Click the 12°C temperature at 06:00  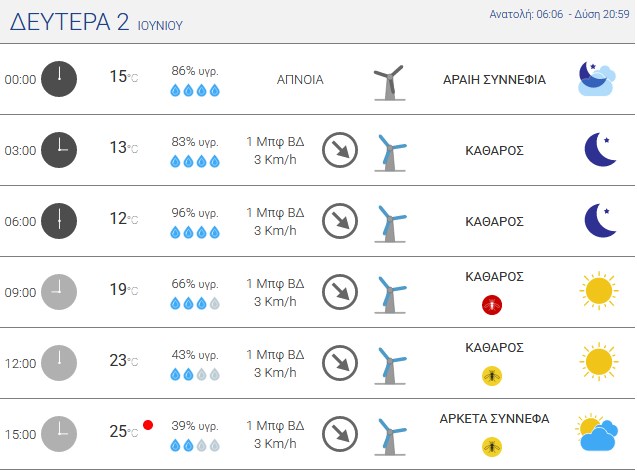coord(124,219)
